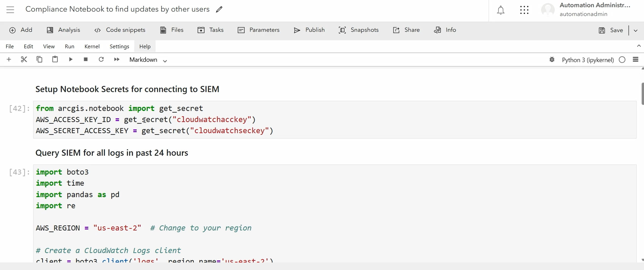Restart the kernel with circular arrow
Viewport: 644px width, 270px height.
pos(101,60)
